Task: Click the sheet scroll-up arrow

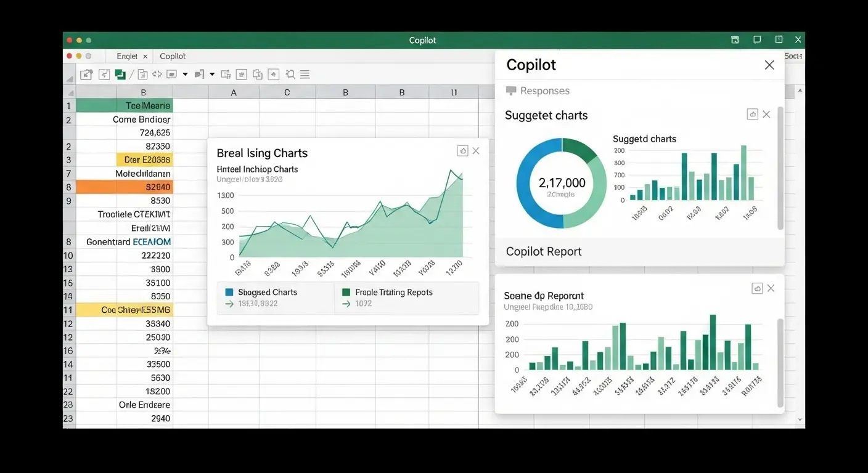Action: click(800, 92)
